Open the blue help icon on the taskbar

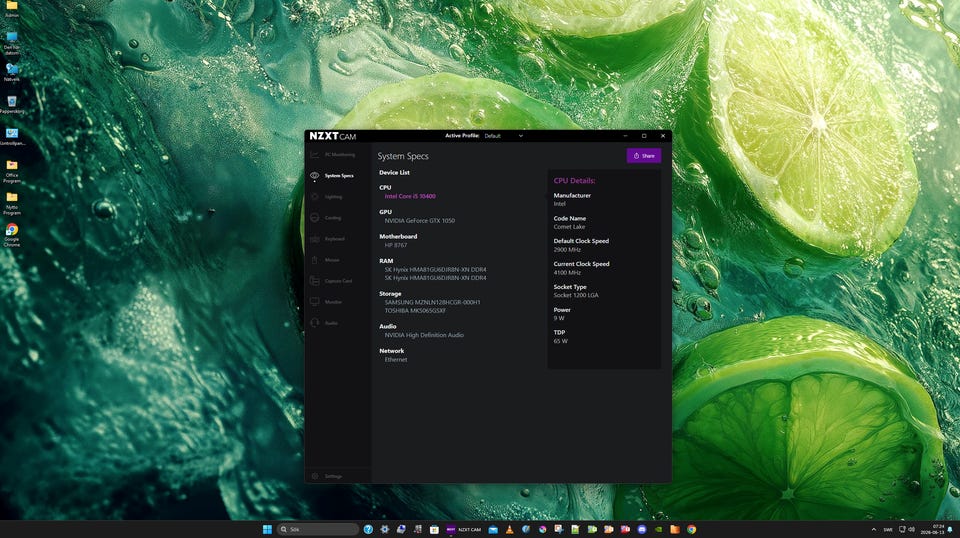[368, 529]
